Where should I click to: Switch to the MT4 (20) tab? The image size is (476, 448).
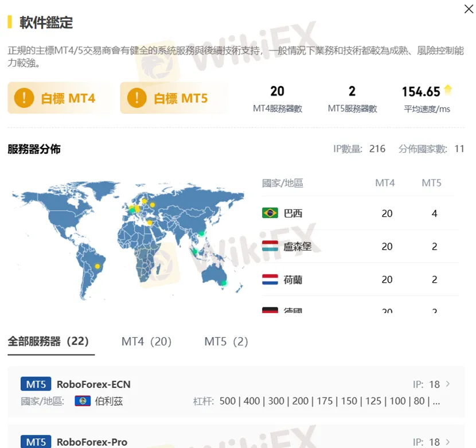146,342
